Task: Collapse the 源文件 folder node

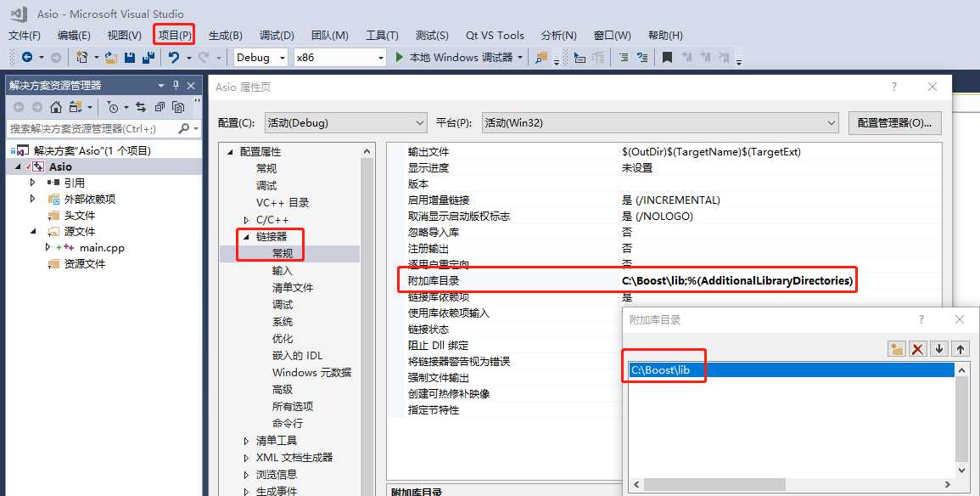Action: [32, 231]
